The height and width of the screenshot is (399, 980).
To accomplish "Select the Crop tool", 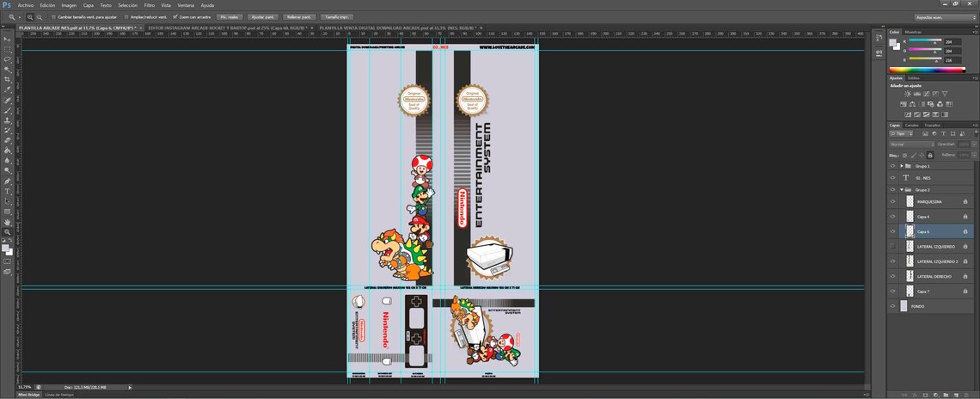I will 8,79.
